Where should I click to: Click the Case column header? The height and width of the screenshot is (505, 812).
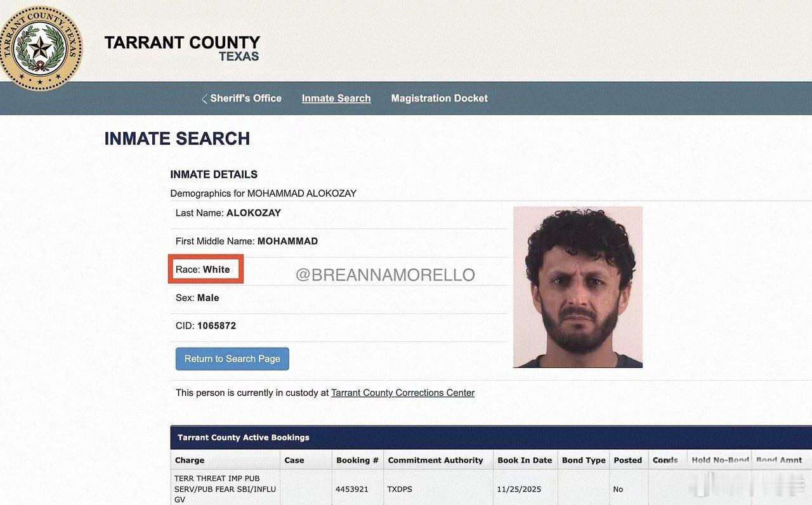tap(294, 460)
